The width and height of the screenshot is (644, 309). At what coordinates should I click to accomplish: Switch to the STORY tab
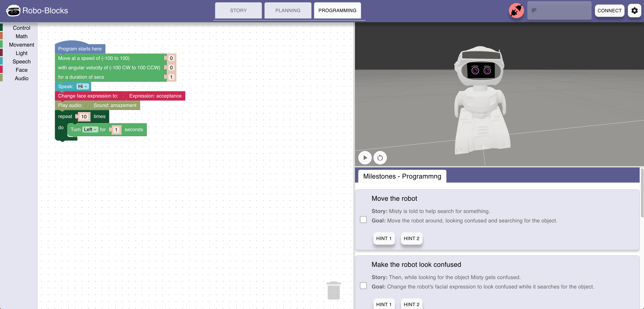click(x=238, y=10)
